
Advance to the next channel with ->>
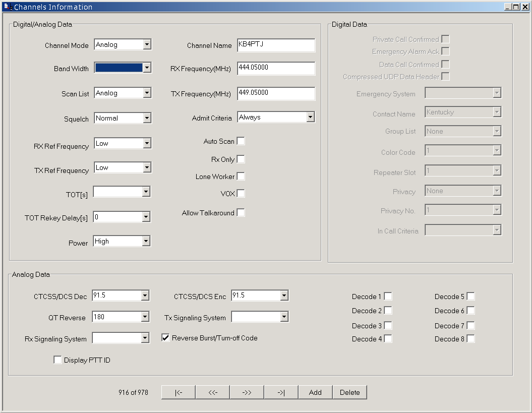coord(246,392)
